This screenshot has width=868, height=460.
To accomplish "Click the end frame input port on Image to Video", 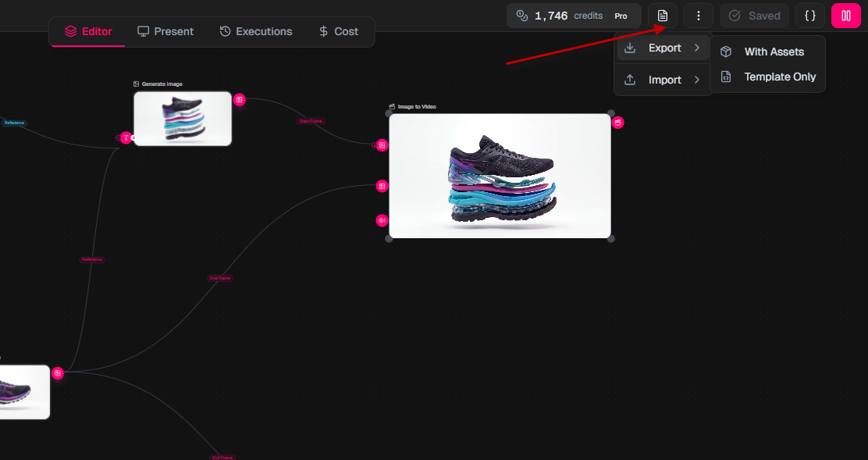I will click(x=382, y=186).
